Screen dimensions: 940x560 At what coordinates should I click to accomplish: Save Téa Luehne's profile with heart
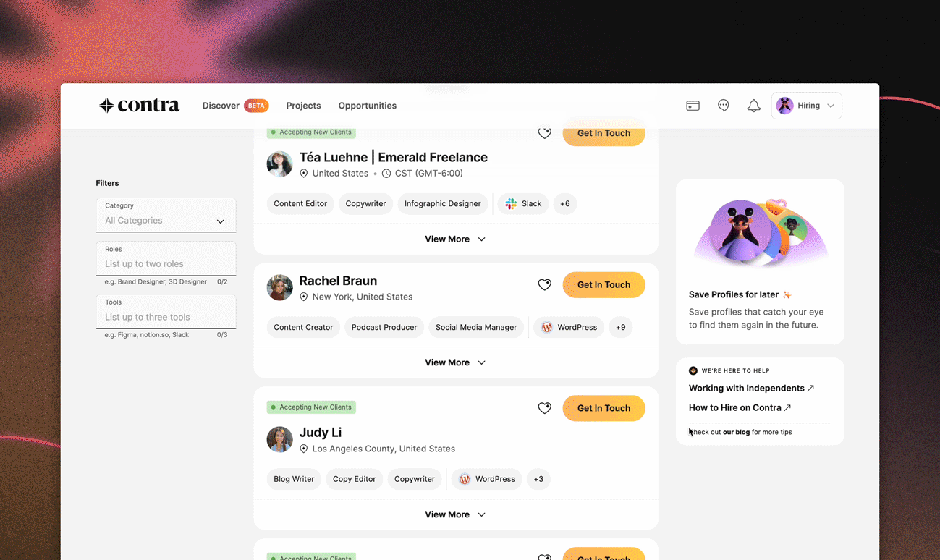tap(544, 133)
